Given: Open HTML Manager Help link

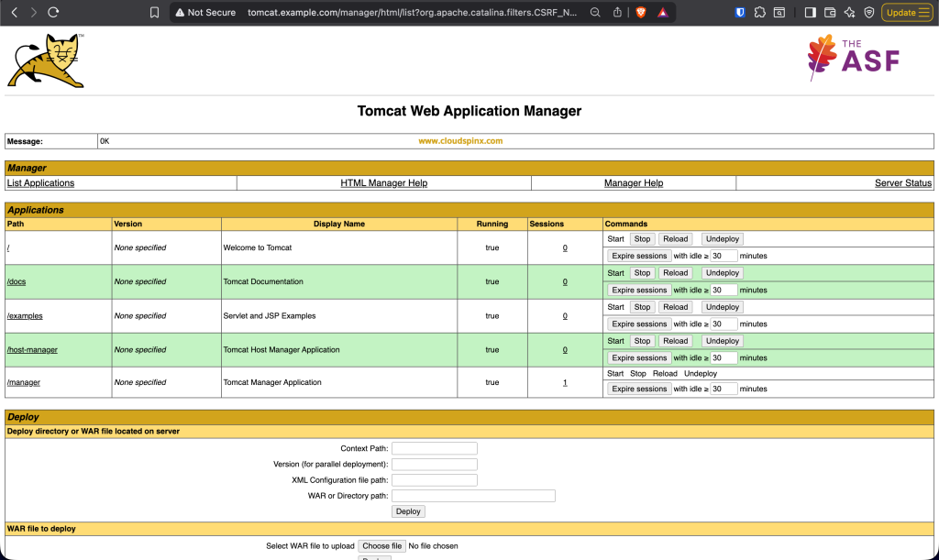Looking at the screenshot, I should coord(383,183).
